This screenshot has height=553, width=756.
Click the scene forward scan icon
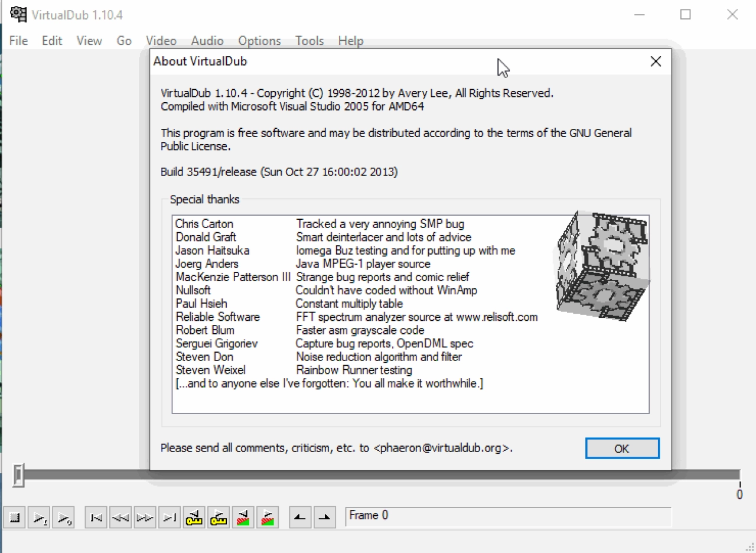[268, 518]
